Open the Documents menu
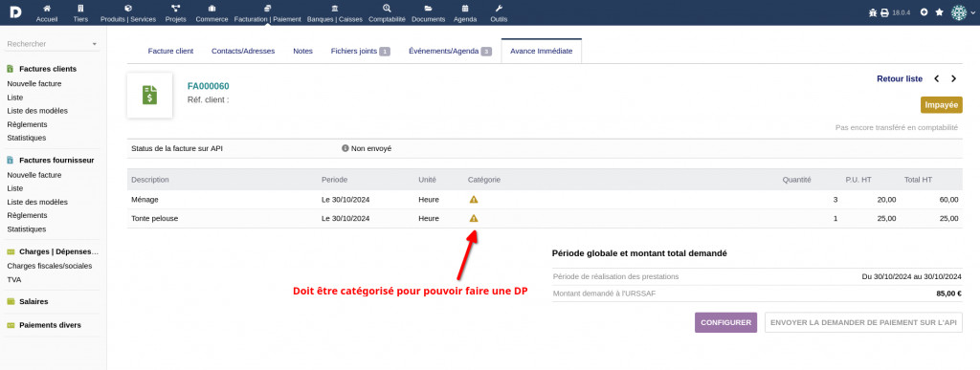 (428, 13)
